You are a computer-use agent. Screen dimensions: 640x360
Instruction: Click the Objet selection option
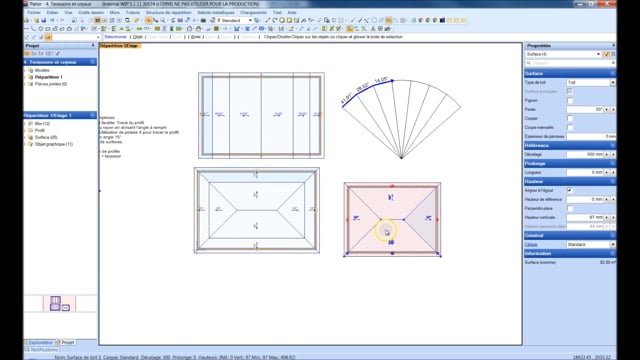(138, 37)
